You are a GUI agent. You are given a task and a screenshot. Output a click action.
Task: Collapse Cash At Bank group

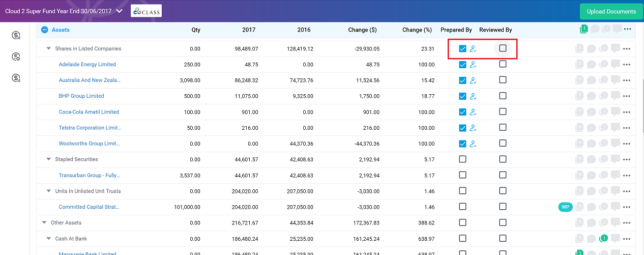tap(49, 239)
